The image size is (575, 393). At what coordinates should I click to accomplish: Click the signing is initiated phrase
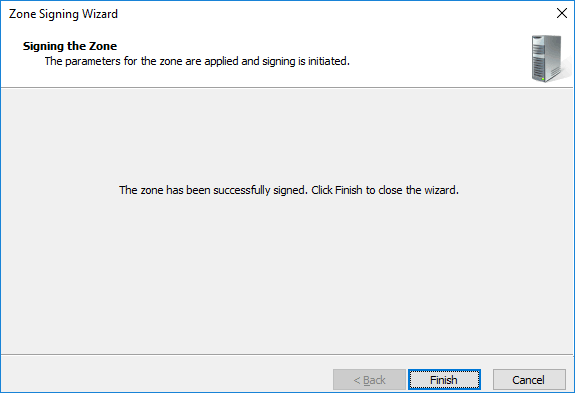click(306, 61)
